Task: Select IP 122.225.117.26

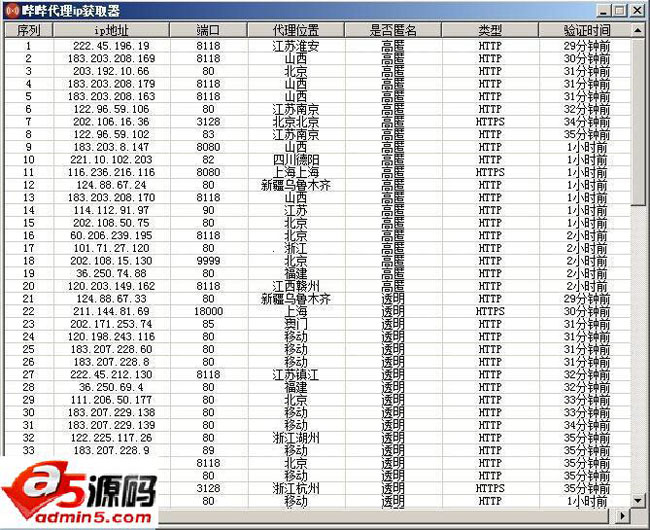Action: point(111,438)
